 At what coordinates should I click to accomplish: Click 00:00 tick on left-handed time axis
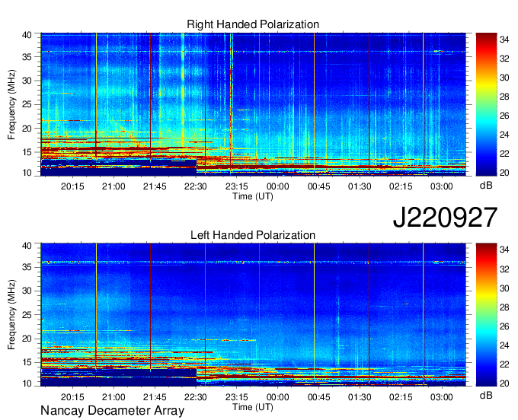(278, 397)
